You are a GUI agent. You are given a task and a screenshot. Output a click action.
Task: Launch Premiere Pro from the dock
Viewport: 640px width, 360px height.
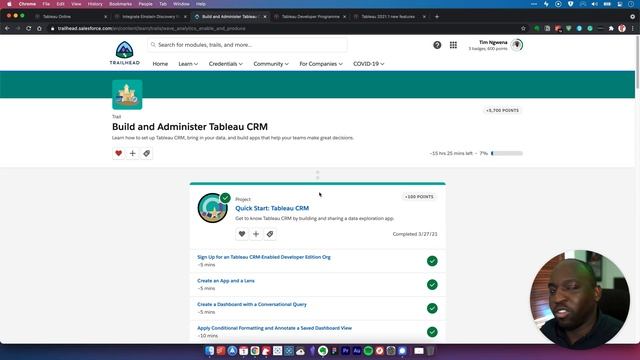345,351
